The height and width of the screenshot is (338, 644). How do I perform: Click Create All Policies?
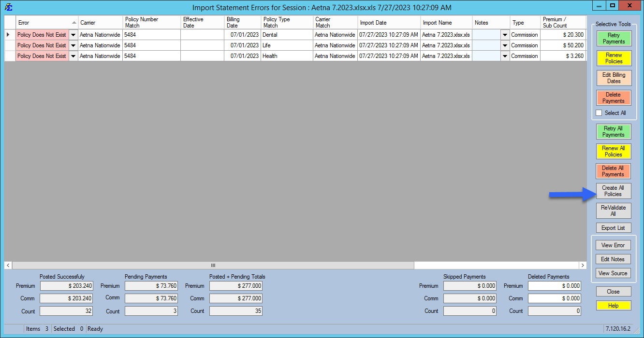(614, 191)
